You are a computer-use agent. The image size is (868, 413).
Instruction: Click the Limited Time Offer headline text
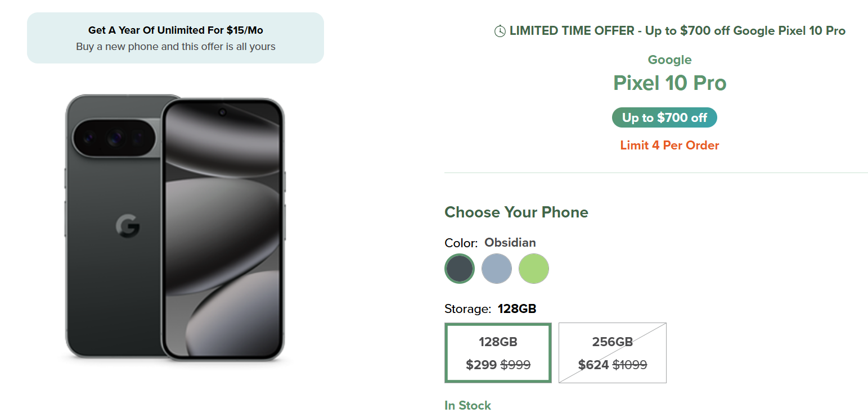point(677,31)
